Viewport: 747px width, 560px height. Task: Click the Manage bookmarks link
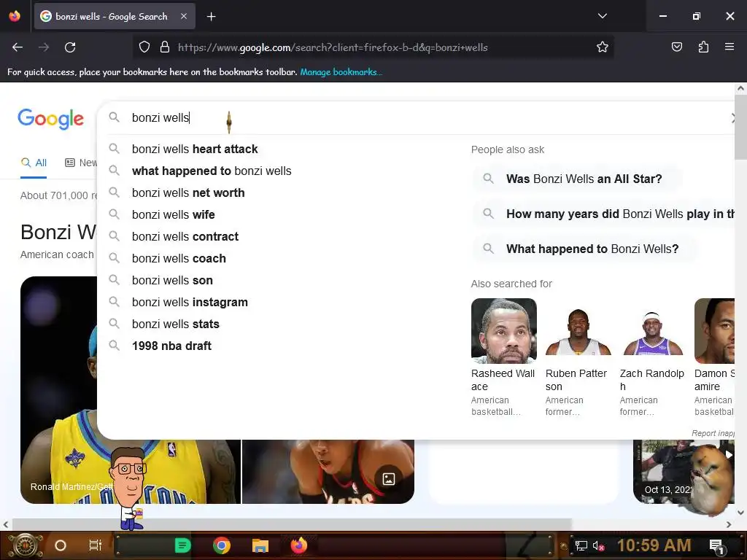point(341,72)
